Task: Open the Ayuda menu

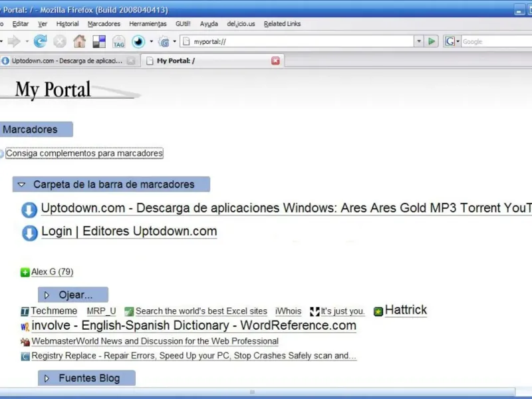Action: point(209,24)
